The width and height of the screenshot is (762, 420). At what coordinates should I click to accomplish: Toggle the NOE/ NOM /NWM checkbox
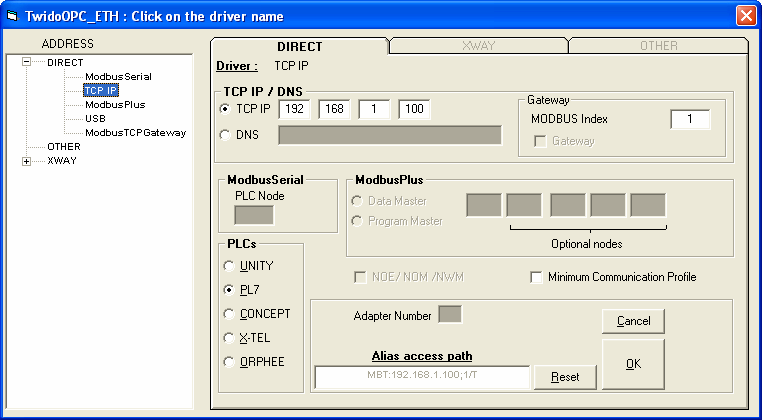[x=360, y=278]
